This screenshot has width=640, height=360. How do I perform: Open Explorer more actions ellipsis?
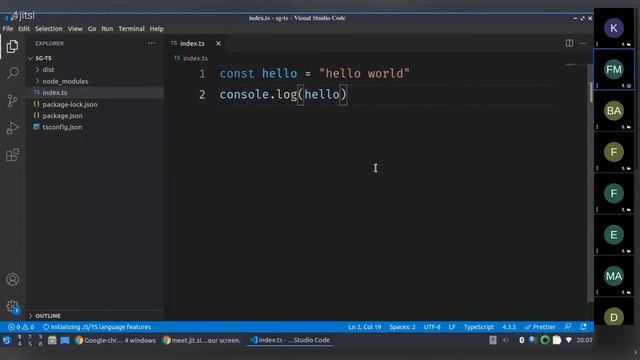151,43
